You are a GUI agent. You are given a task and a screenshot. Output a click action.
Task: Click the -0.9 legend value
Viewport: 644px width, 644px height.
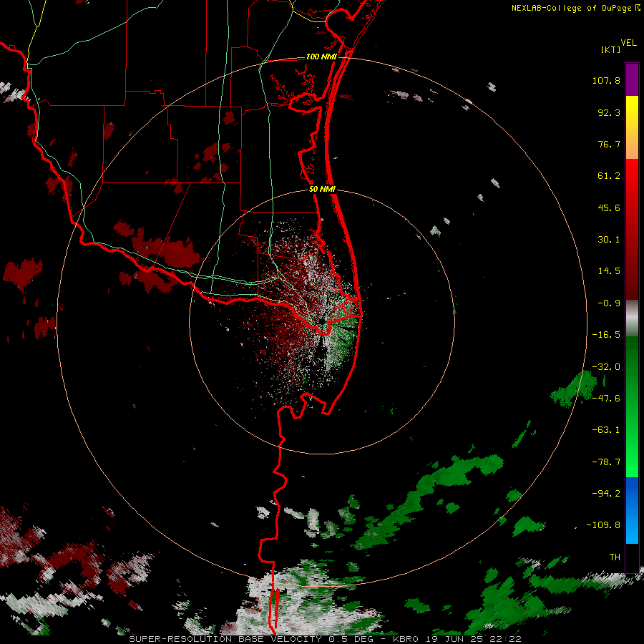tap(609, 303)
